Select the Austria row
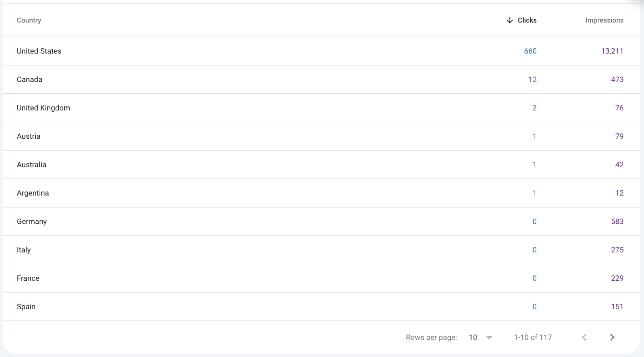 pos(29,136)
